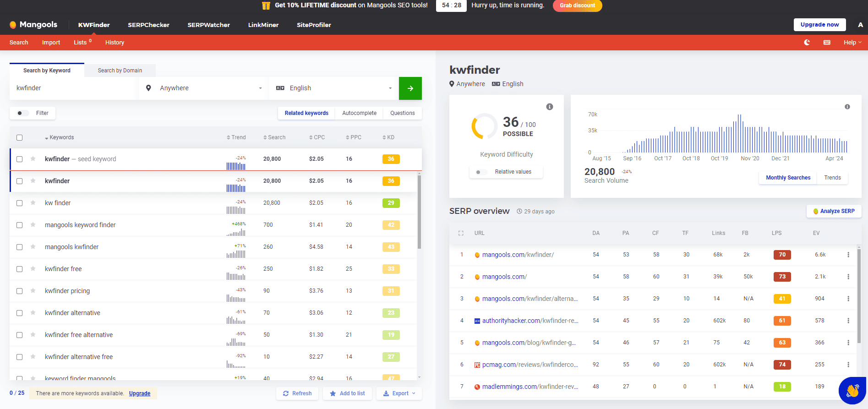Open SERPWatcher tool
868x409 pixels.
[208, 25]
